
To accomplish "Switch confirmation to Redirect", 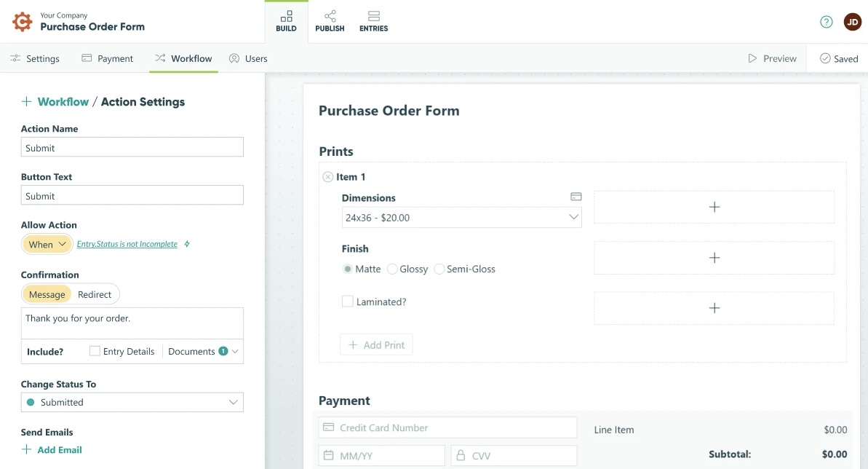I will pyautogui.click(x=95, y=294).
